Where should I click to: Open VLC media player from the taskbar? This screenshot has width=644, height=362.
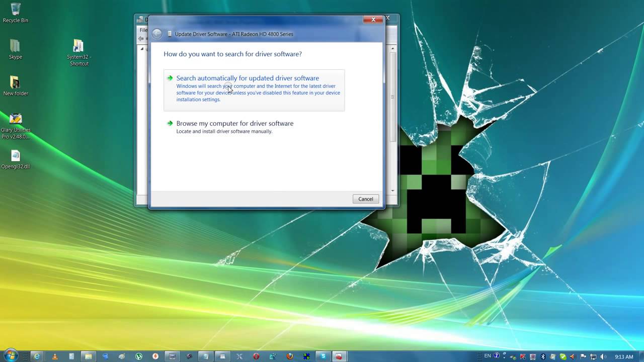click(54, 356)
